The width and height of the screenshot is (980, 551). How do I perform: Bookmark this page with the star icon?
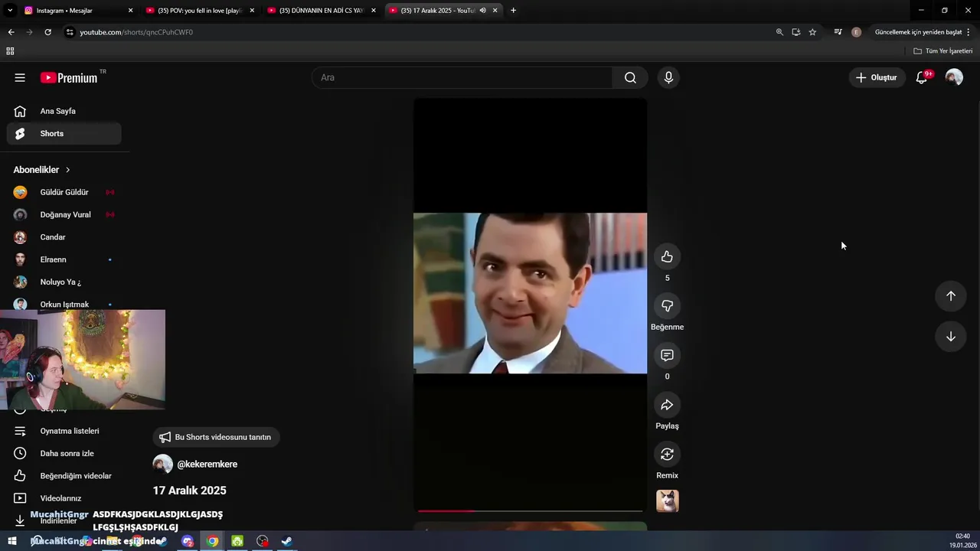tap(812, 32)
